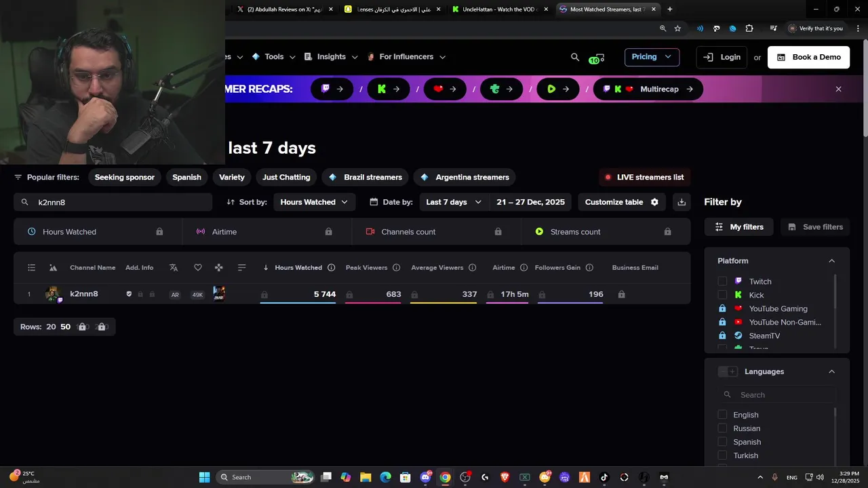Bookmark this page with star icon
The image size is (868, 488).
click(x=677, y=28)
